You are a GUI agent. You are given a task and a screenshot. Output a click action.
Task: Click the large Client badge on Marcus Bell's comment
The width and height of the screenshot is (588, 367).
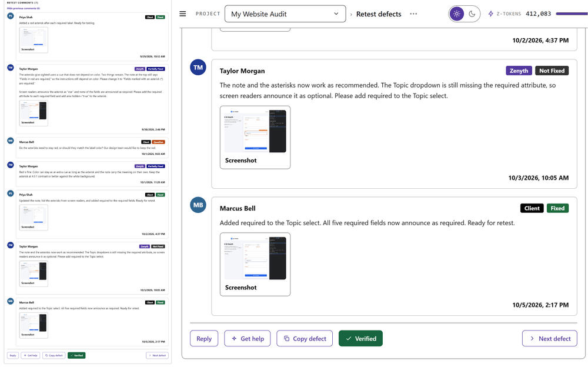pyautogui.click(x=532, y=208)
